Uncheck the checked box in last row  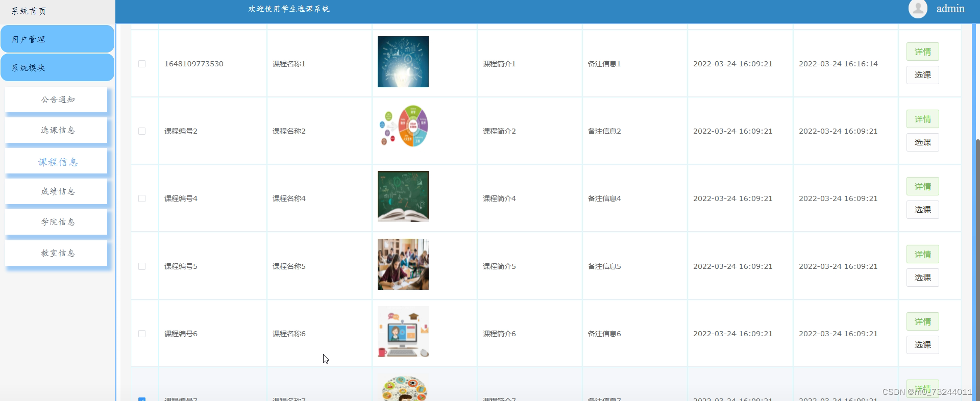point(142,399)
